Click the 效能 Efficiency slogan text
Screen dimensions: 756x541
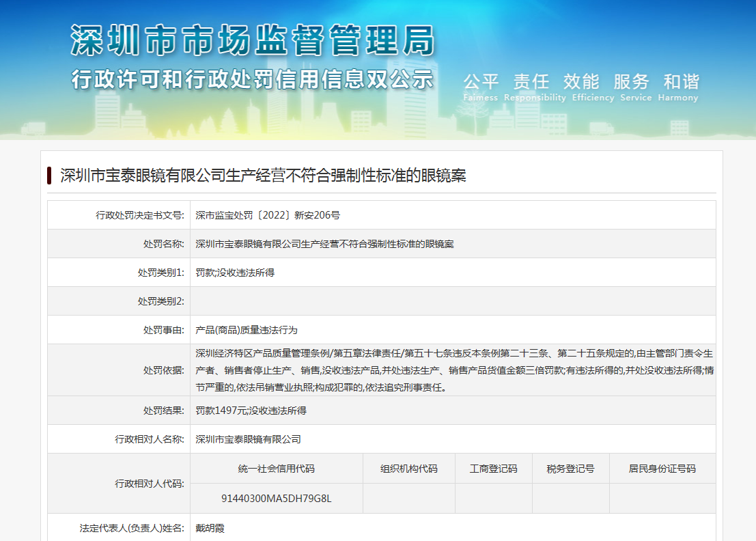581,87
